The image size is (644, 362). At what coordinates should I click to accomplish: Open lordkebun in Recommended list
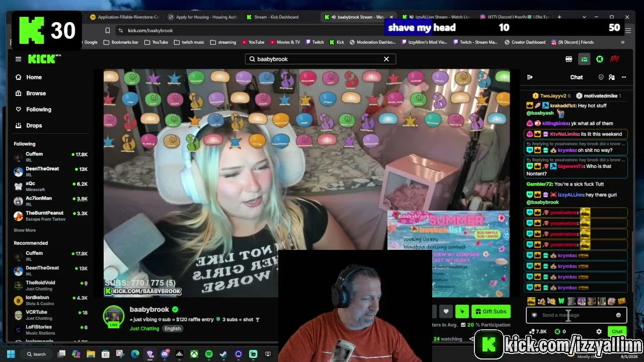(50, 300)
